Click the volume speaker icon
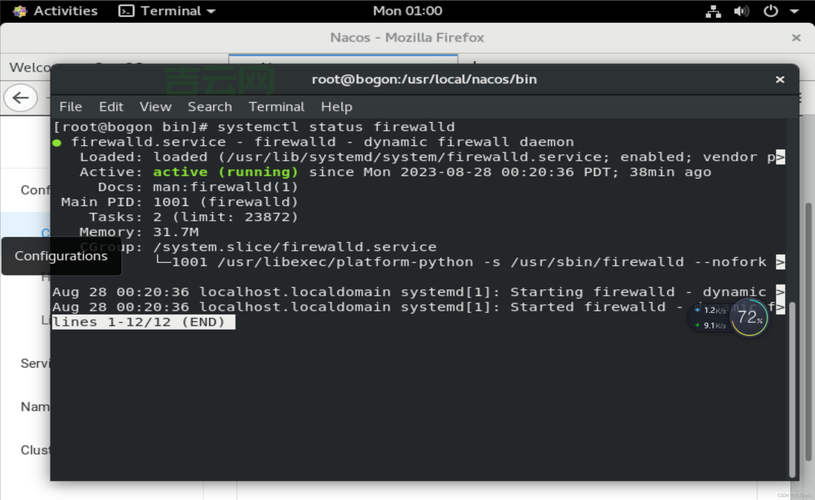815x500 pixels. [741, 11]
